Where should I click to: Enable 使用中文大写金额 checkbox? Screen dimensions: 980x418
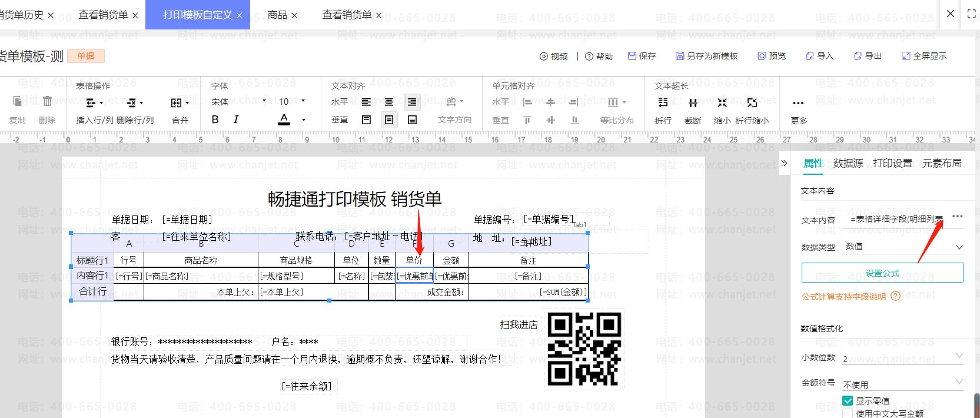[x=848, y=414]
